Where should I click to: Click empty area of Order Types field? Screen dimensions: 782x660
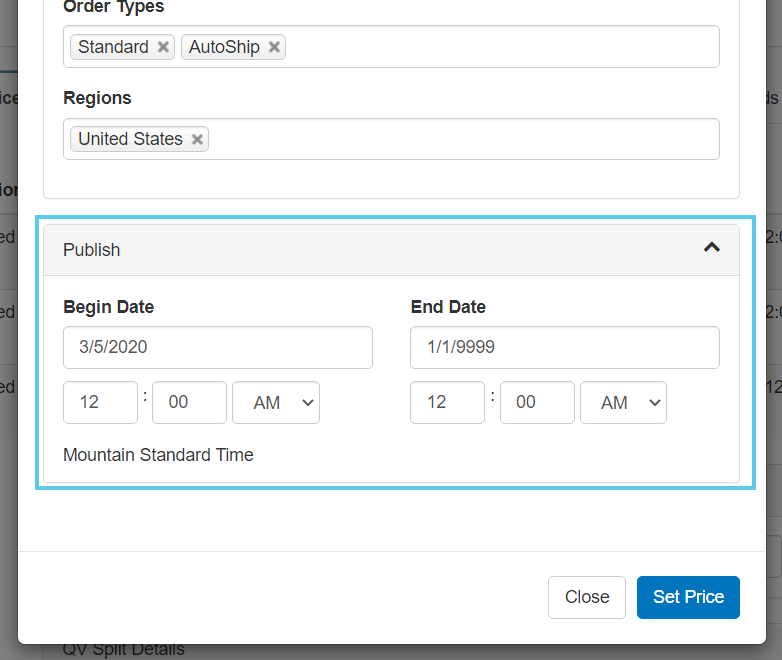click(x=500, y=47)
